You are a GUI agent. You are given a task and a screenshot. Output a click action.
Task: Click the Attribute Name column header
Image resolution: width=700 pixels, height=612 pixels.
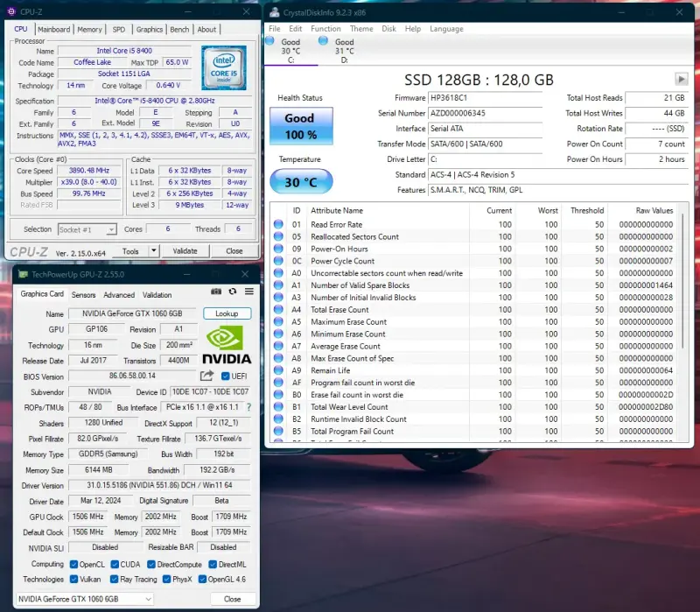(337, 210)
